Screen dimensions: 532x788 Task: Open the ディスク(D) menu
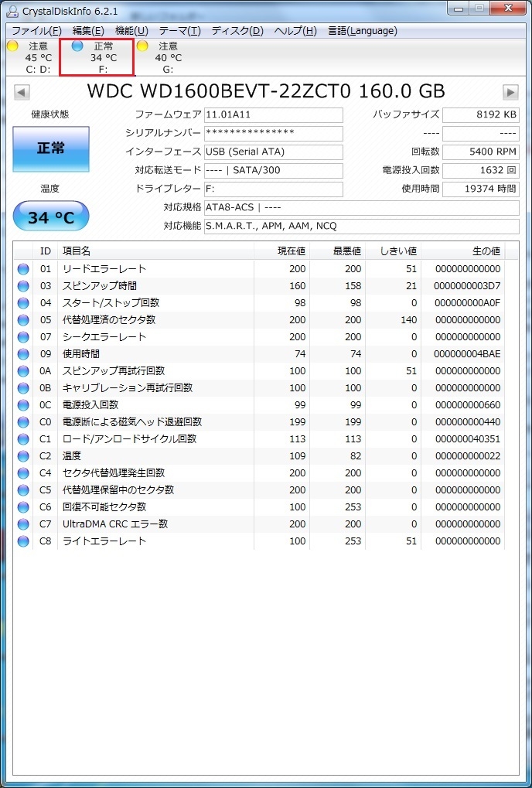click(237, 31)
